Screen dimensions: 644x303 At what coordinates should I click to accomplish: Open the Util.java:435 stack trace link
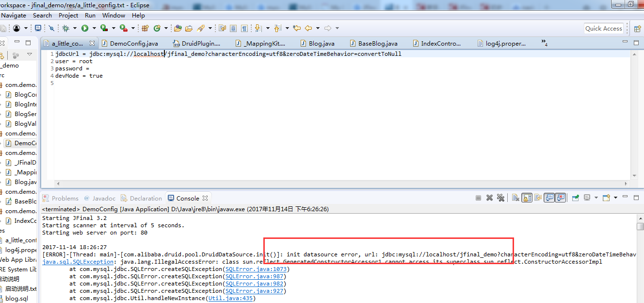click(230, 298)
